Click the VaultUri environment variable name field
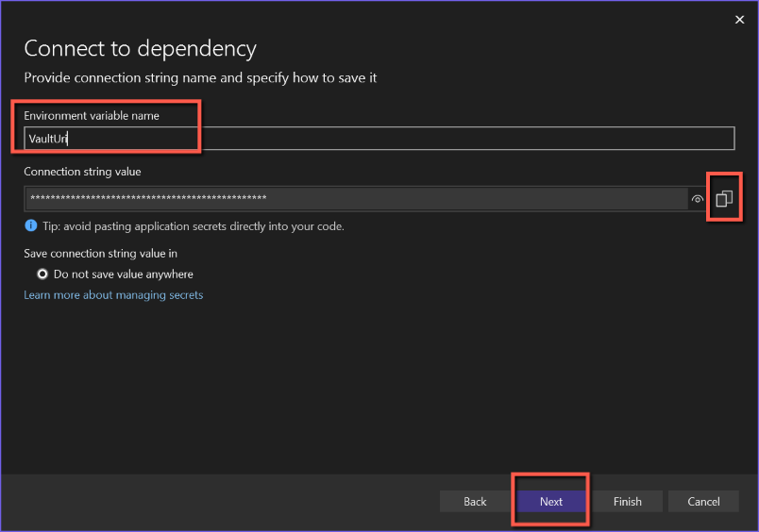Viewport: 759px width, 532px height. 378,139
